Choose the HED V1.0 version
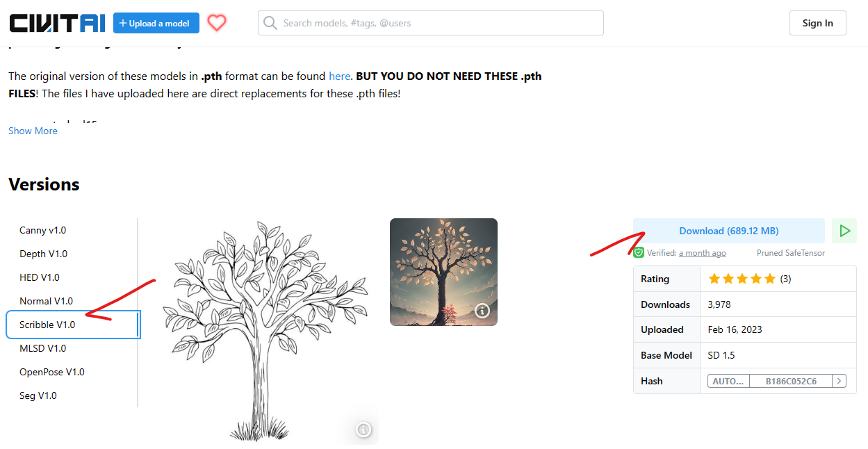The image size is (868, 449). (x=40, y=277)
